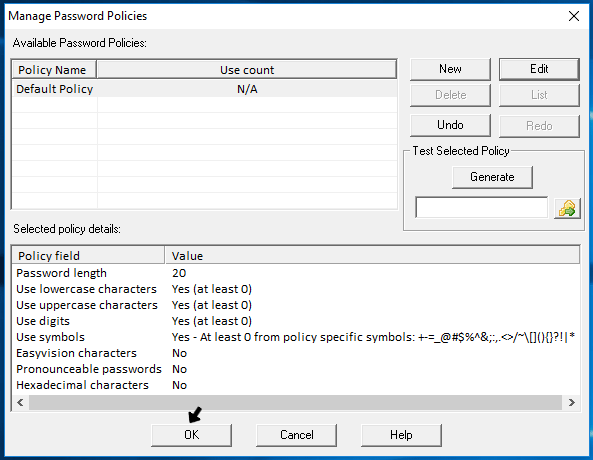Click the Undo button
The height and width of the screenshot is (460, 593).
450,125
